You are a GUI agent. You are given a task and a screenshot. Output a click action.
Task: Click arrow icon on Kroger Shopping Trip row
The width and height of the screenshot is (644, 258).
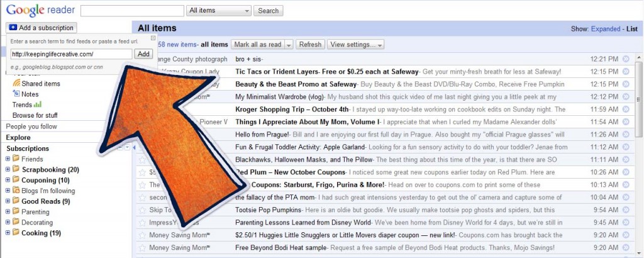point(626,109)
